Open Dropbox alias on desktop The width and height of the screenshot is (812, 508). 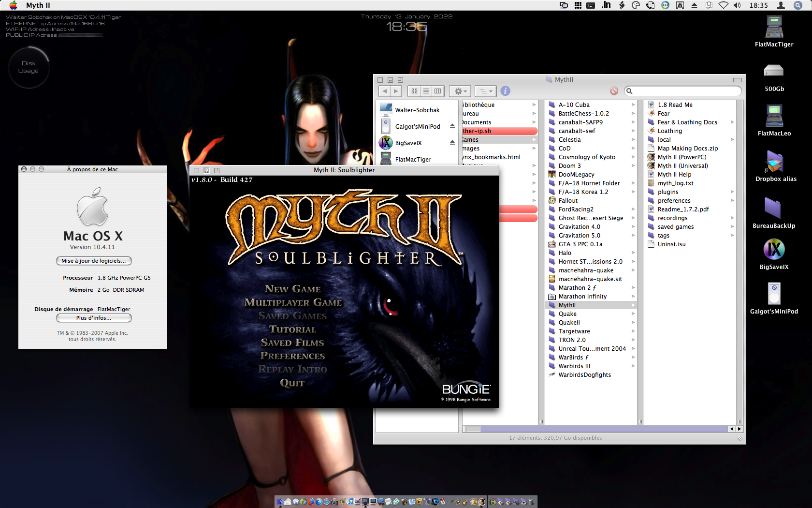pyautogui.click(x=775, y=166)
